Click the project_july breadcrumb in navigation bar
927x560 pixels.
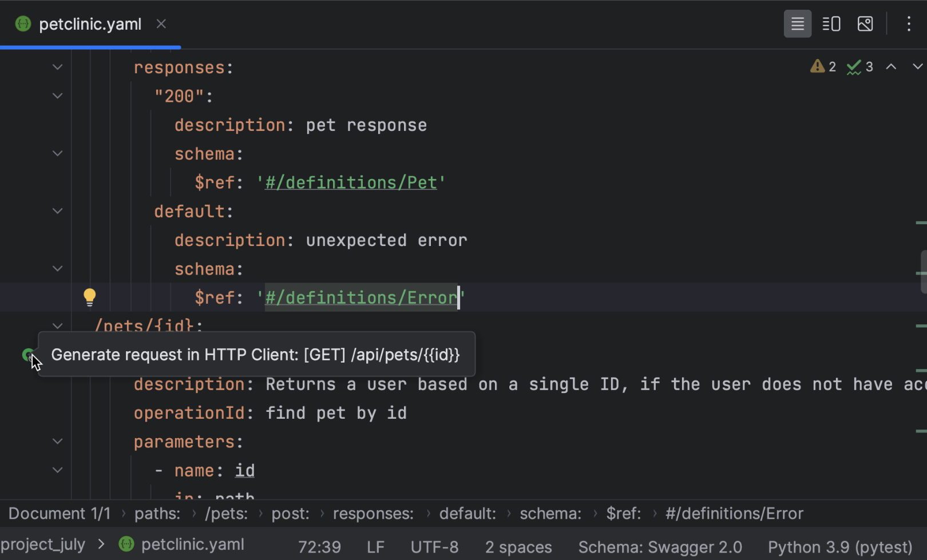click(43, 545)
